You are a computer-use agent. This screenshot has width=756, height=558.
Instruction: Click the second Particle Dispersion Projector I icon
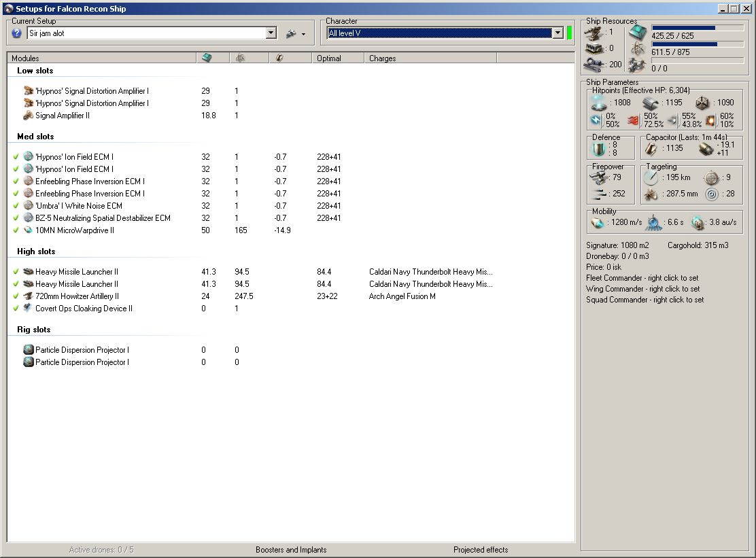(x=29, y=362)
